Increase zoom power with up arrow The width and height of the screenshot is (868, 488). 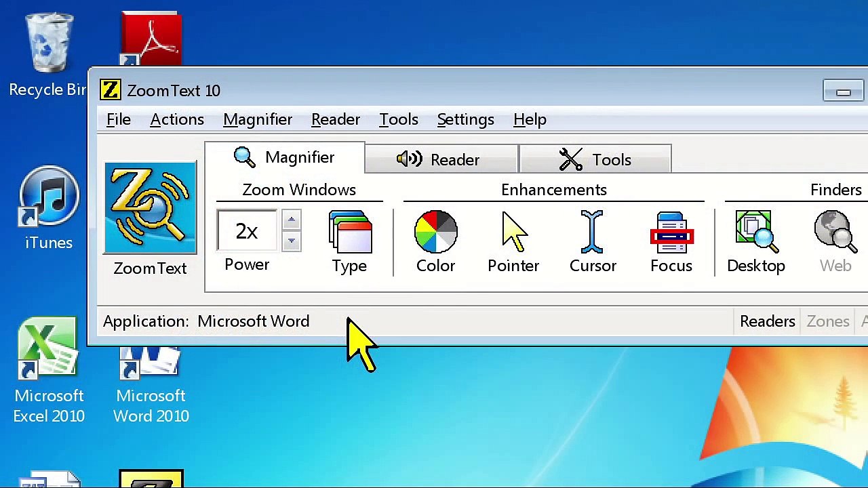[292, 220]
